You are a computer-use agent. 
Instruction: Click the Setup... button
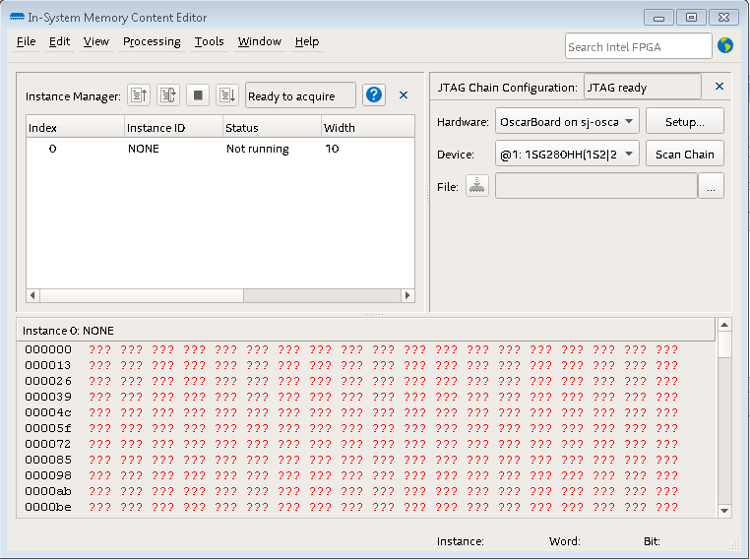click(x=684, y=122)
